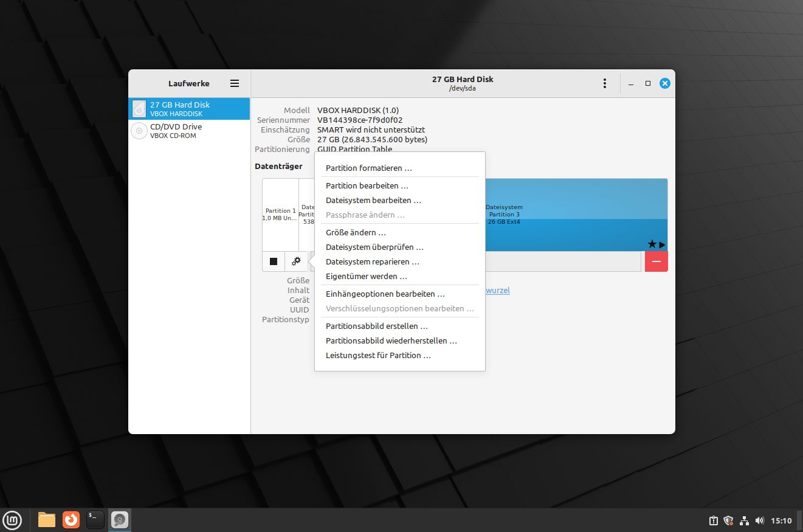Choose Dateisystem bearbeiten … menu entry

point(400,200)
